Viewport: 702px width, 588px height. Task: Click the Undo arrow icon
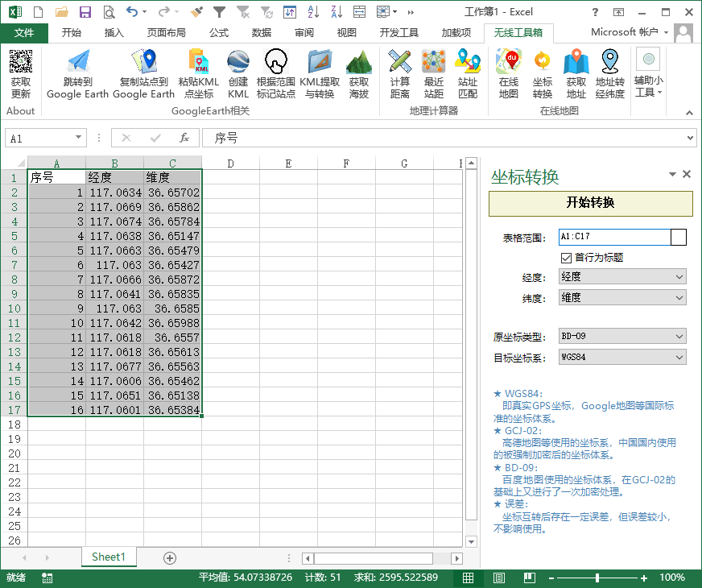coord(132,11)
